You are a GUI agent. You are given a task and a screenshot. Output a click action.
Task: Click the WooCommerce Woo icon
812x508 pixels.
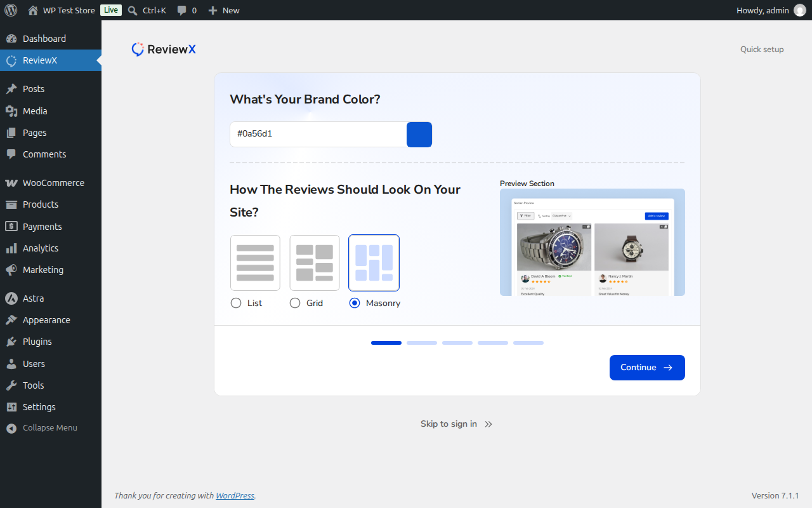tap(11, 183)
